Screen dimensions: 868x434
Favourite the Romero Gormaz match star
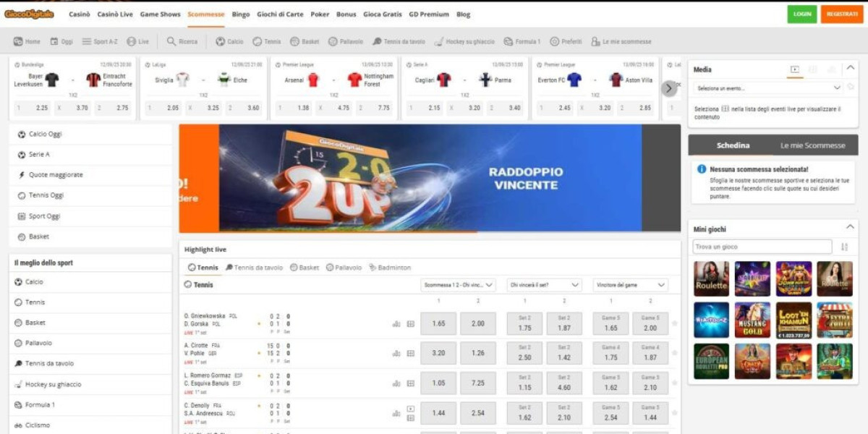[675, 383]
